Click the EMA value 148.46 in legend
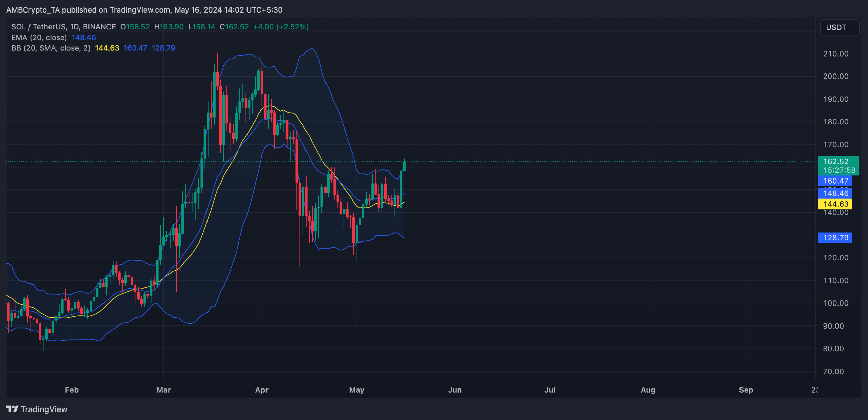 (84, 37)
